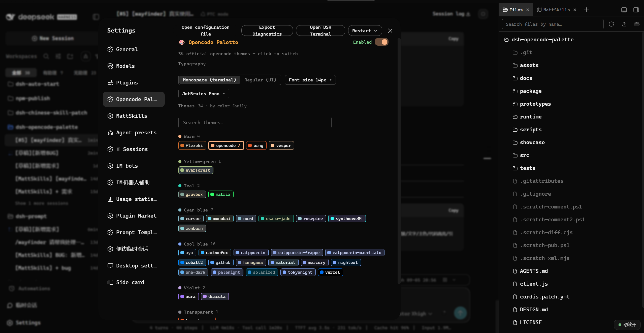The image size is (644, 333).
Task: Click the open folder icon beside upload
Action: pos(637,24)
